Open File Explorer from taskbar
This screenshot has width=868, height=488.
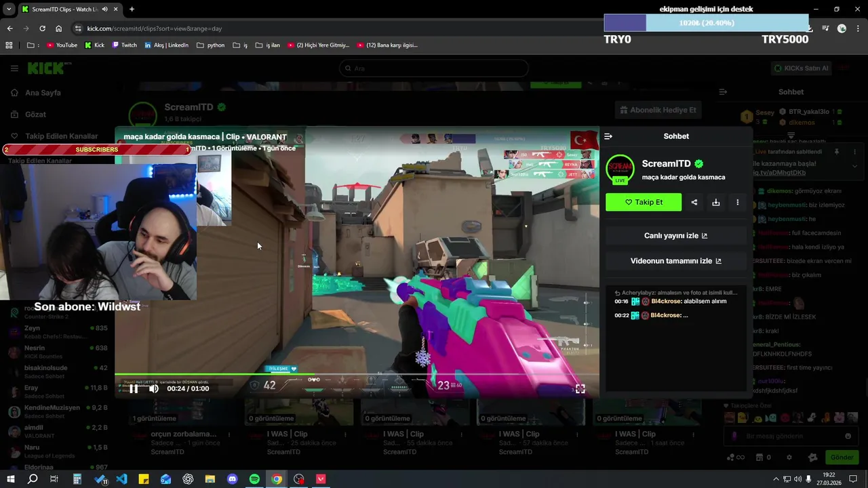click(210, 479)
